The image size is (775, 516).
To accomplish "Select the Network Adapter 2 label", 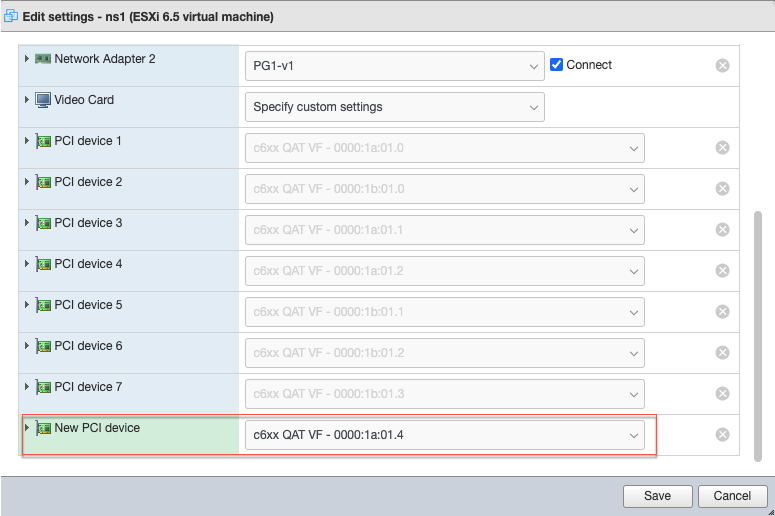I will [x=105, y=59].
